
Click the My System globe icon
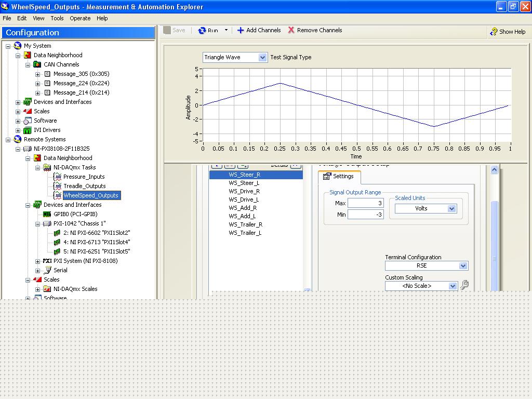click(x=18, y=46)
